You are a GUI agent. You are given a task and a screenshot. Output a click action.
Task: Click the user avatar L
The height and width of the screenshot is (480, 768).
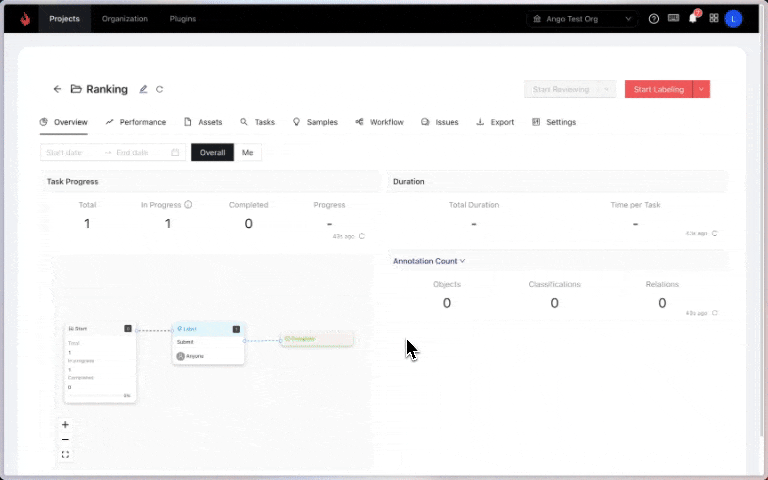click(734, 19)
